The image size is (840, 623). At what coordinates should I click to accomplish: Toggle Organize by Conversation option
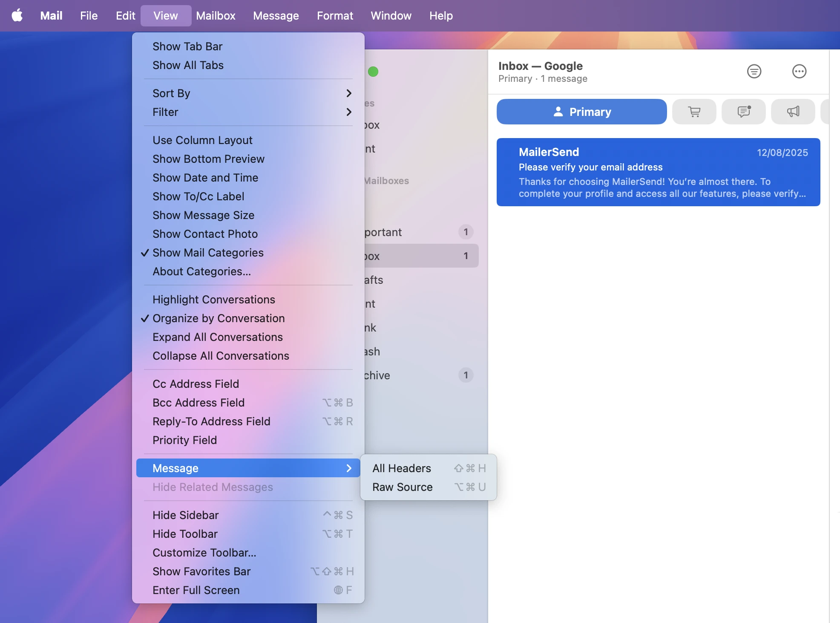coord(219,318)
